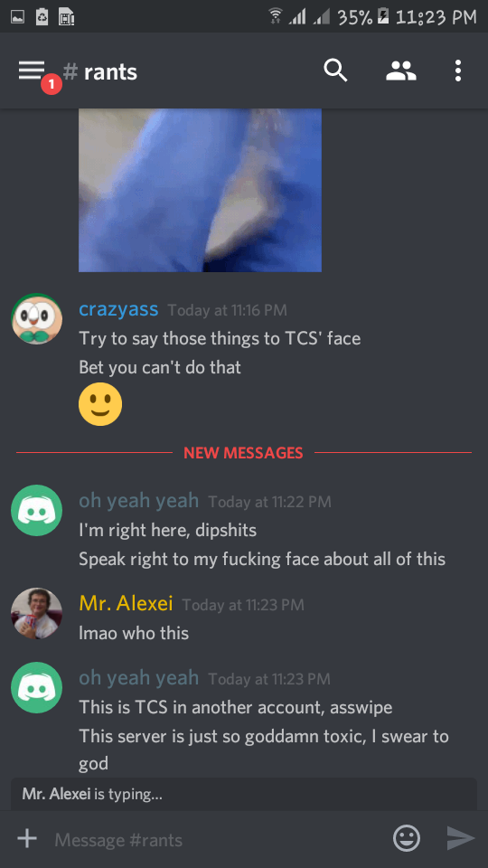Viewport: 488px width, 868px height.
Task: Show the members list icon
Action: [401, 71]
